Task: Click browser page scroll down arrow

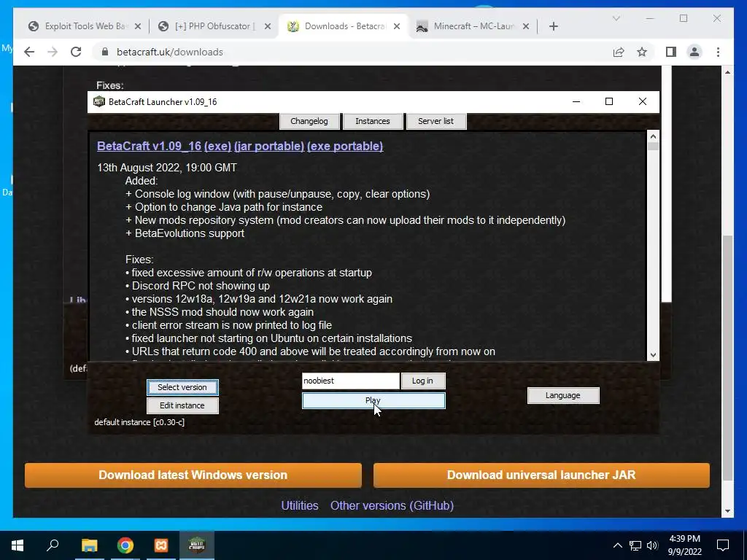Action: 727,511
